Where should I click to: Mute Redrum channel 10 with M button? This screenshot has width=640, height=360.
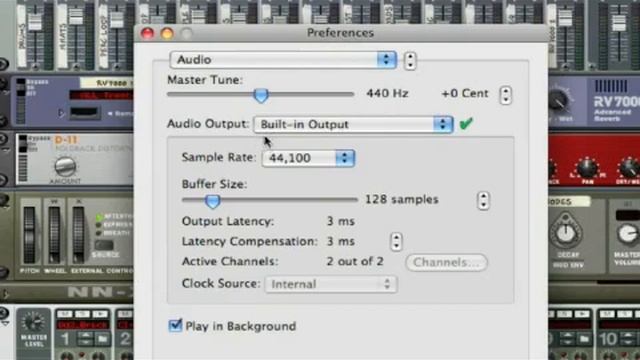607,314
